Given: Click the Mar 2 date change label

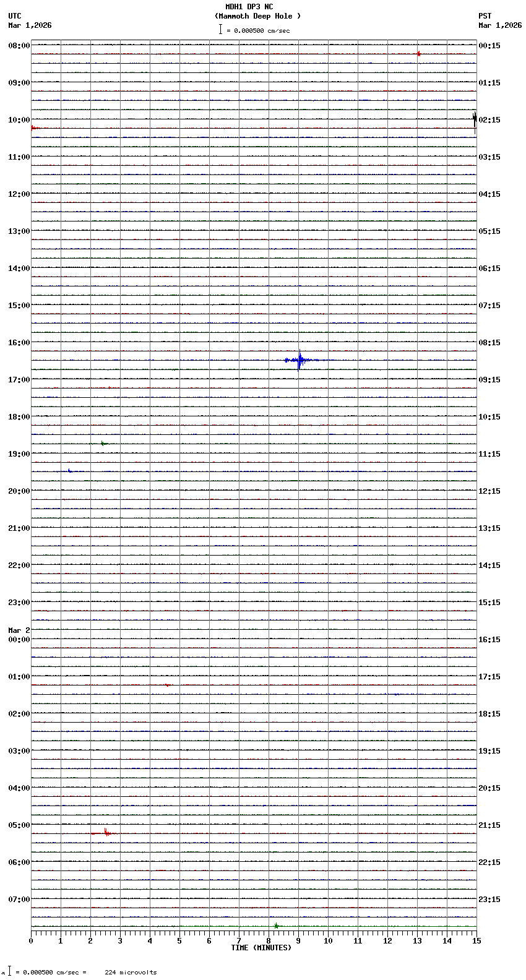Looking at the screenshot, I should tap(19, 630).
